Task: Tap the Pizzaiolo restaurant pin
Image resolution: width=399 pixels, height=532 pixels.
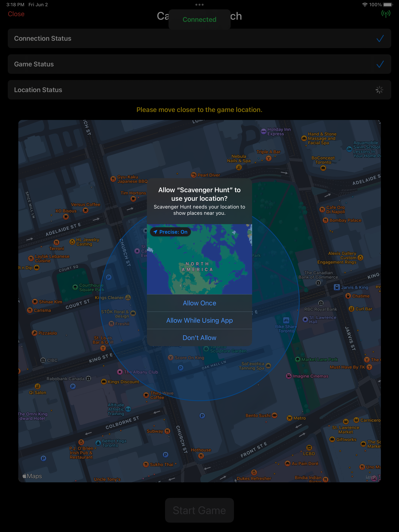Action: 34,333
